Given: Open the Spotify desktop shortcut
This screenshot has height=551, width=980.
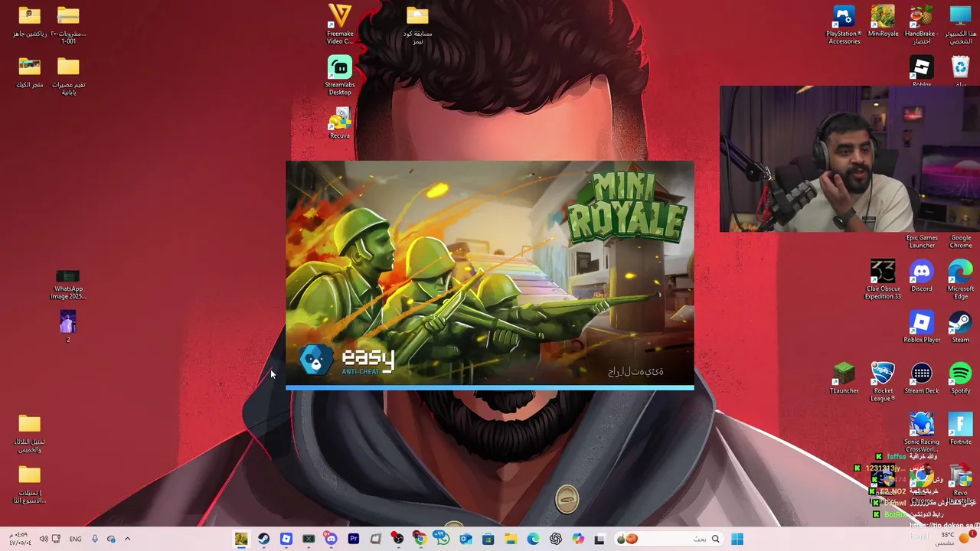Looking at the screenshot, I should point(960,378).
